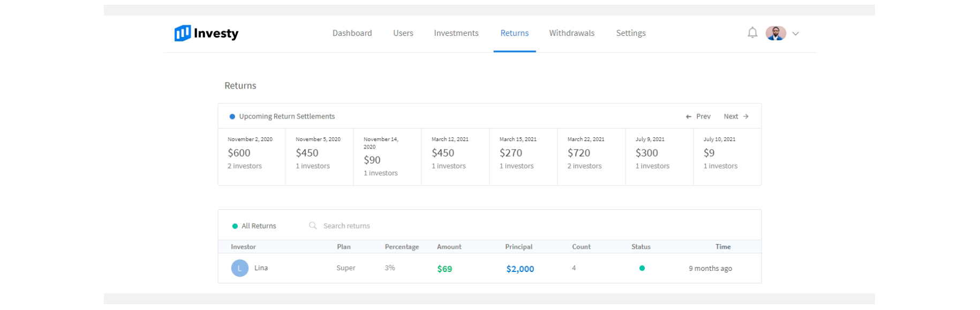This screenshot has height=310, width=980.
Task: Click the blue Upcoming Return Settlements dot
Action: (232, 116)
